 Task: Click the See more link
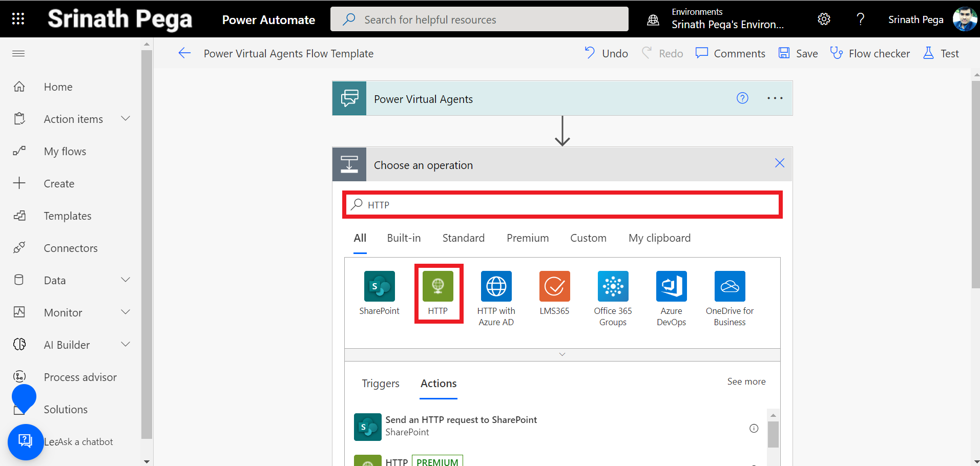click(x=746, y=382)
